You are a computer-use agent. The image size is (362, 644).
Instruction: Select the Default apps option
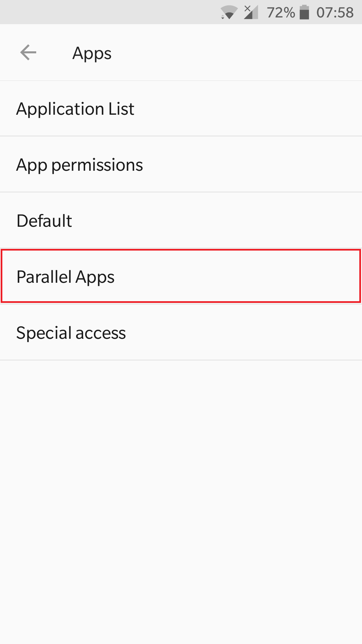click(x=181, y=220)
